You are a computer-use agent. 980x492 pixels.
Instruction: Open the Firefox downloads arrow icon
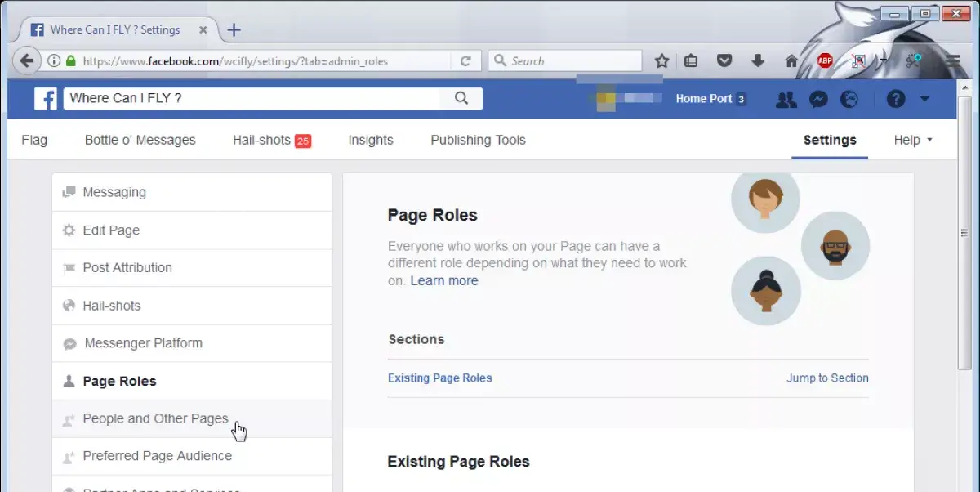tap(757, 61)
